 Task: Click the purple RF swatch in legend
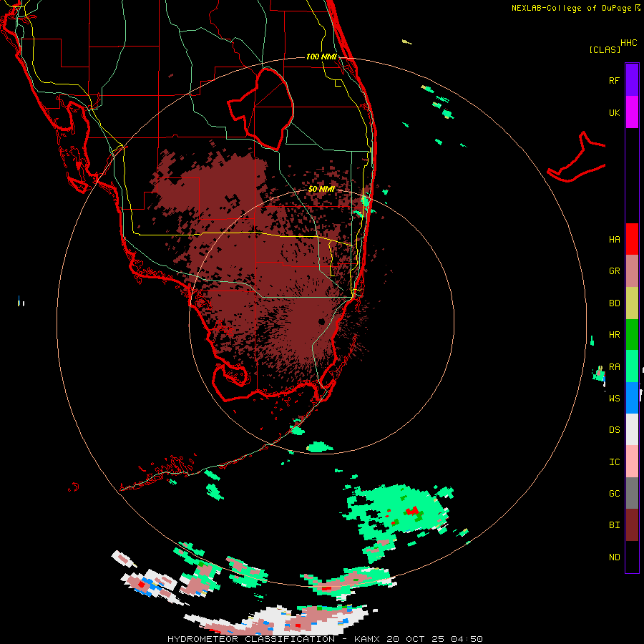pyautogui.click(x=632, y=80)
